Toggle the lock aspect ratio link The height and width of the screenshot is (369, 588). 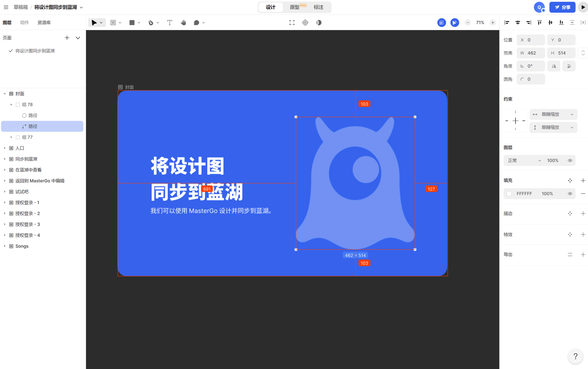pos(583,53)
